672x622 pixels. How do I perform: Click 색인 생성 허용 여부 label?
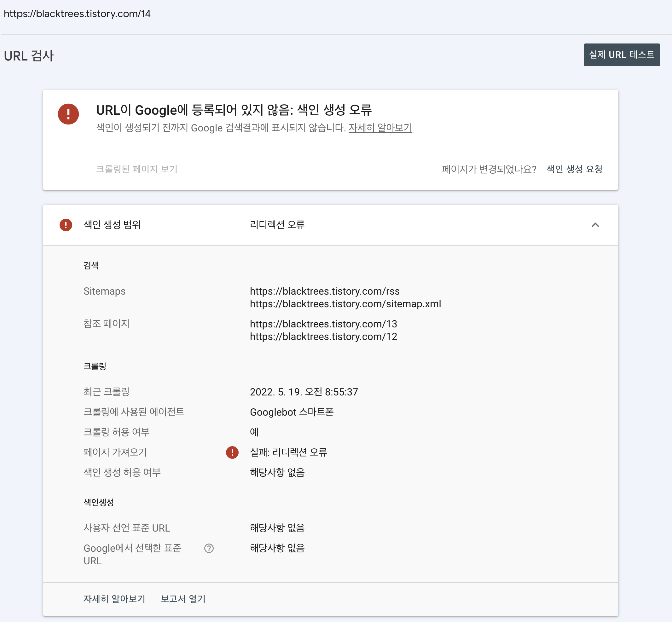[x=122, y=473]
